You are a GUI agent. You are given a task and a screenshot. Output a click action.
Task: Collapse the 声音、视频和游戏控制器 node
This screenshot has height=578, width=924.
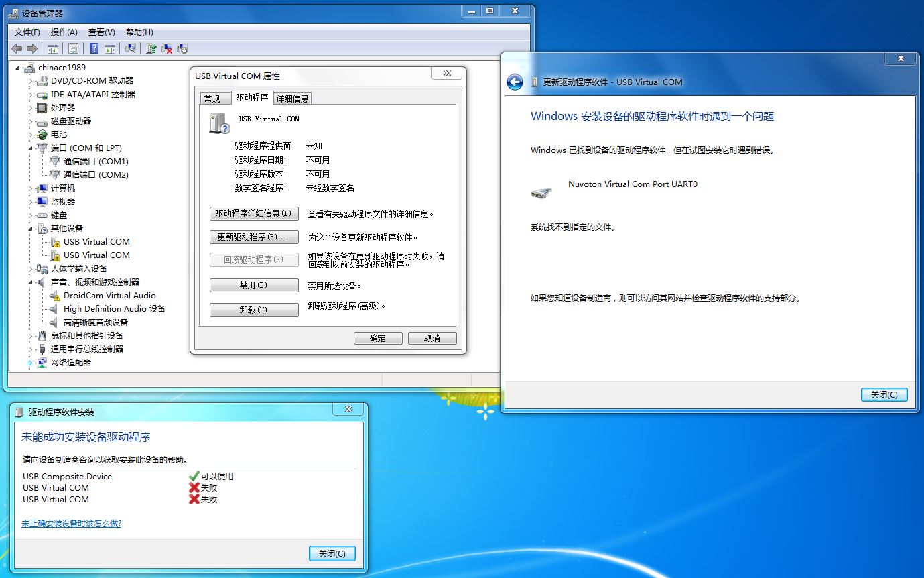30,282
